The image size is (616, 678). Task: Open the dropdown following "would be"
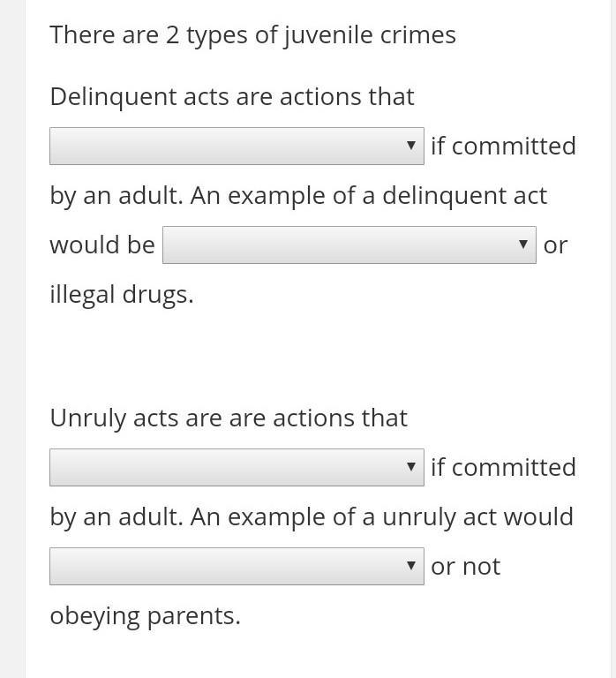349,245
